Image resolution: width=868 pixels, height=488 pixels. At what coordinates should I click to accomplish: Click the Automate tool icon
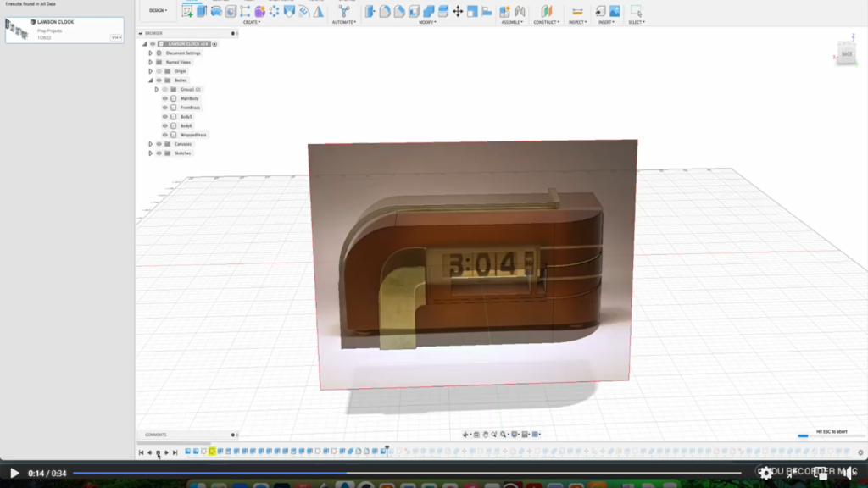343,11
